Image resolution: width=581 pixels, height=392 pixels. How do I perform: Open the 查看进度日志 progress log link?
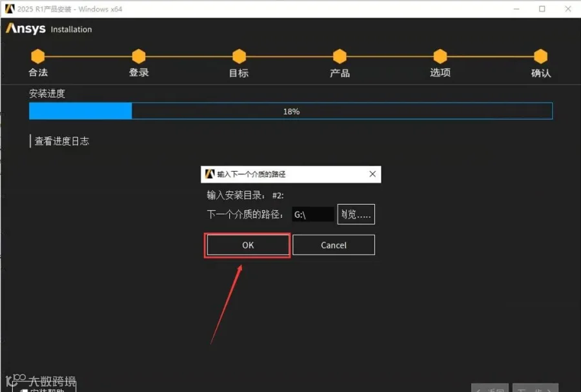tap(61, 141)
